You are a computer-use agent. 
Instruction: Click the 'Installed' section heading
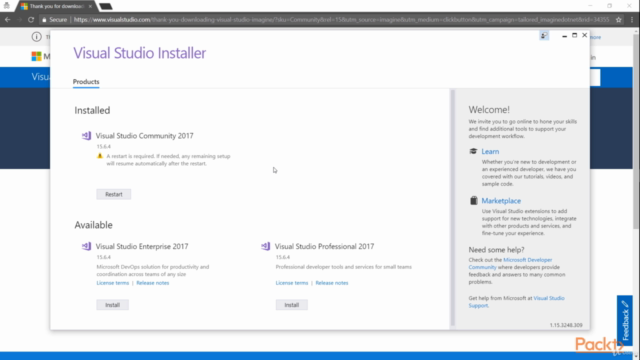(x=92, y=110)
